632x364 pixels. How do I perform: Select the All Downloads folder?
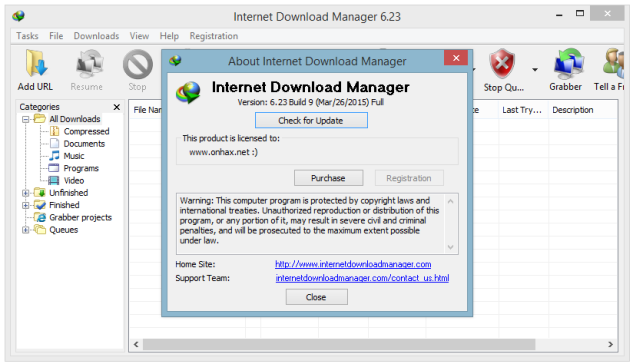pos(75,119)
